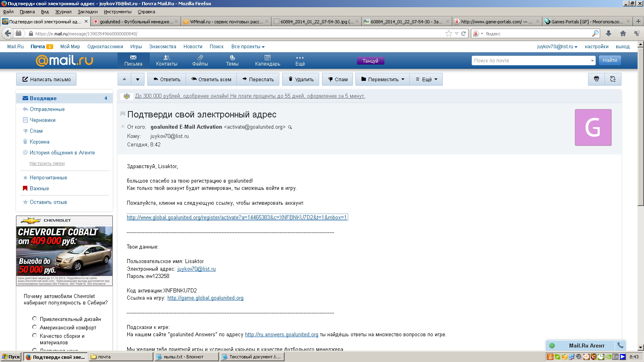
Task: Bookmark page with star icon
Action: (x=449, y=33)
